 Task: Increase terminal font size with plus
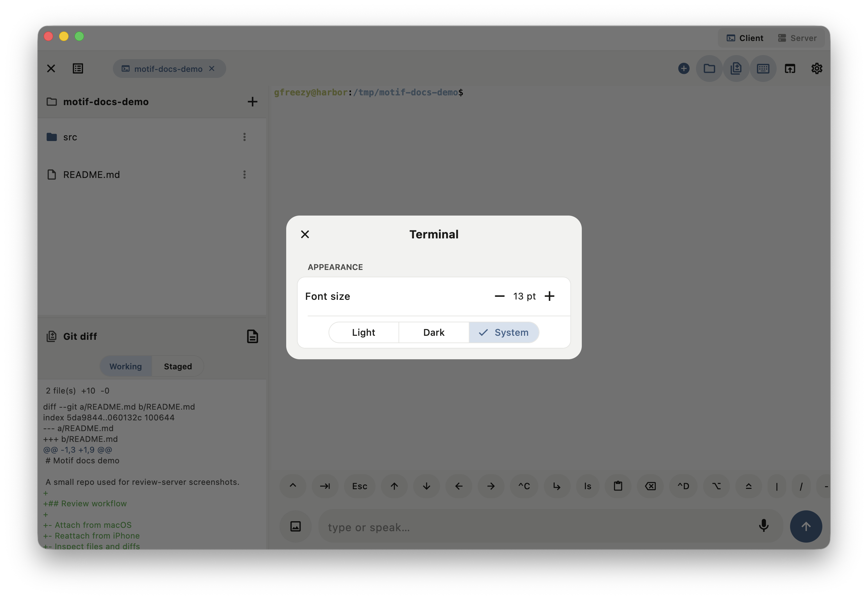point(549,296)
